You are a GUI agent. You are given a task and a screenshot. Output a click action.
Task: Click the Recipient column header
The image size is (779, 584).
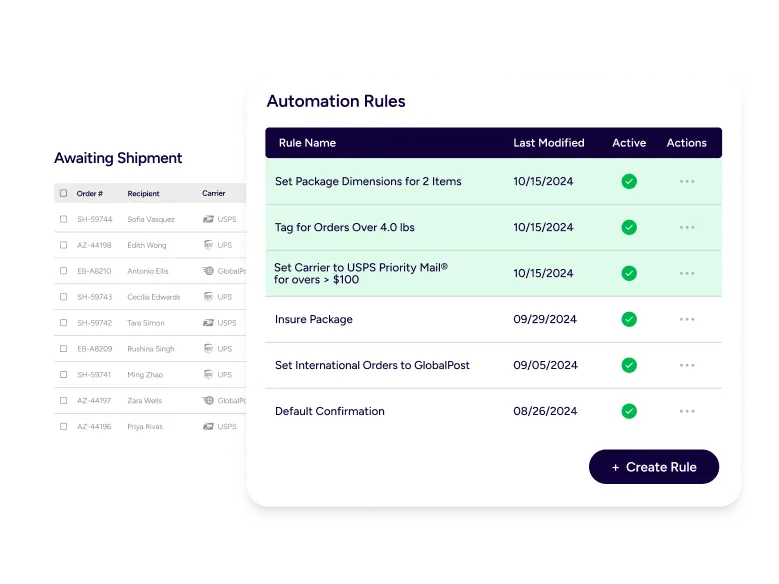(x=143, y=193)
